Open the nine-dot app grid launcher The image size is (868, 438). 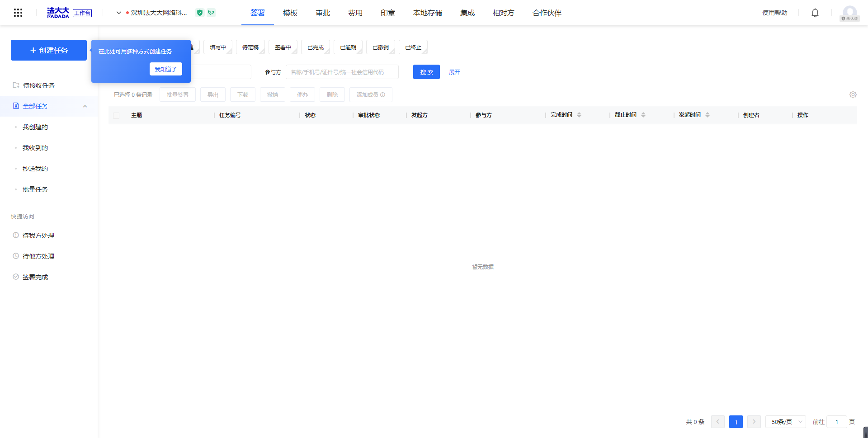tap(18, 13)
